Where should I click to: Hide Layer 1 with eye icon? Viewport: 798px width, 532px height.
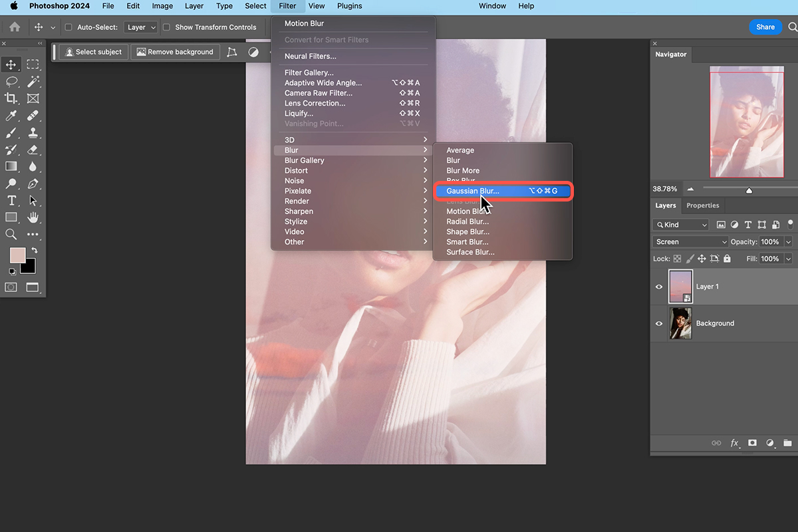click(659, 287)
